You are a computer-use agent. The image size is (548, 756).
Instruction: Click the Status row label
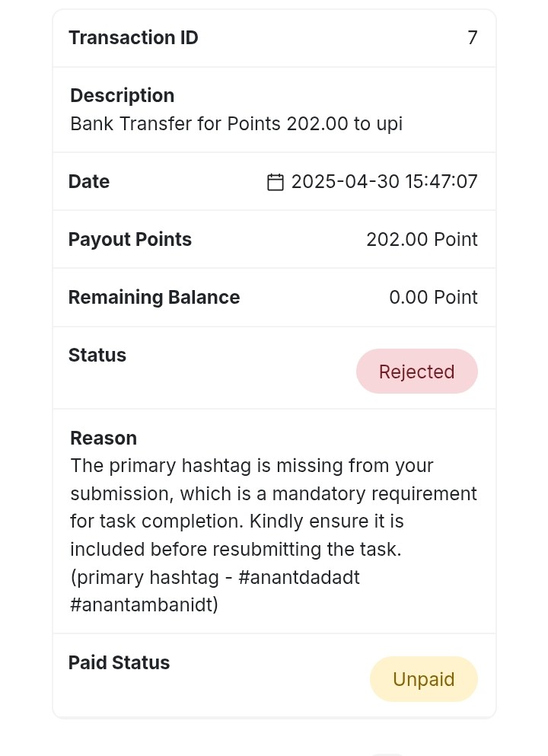pos(97,356)
